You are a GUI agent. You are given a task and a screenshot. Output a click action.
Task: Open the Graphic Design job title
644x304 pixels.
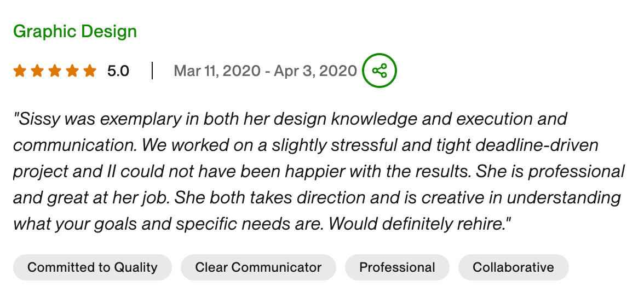click(75, 31)
